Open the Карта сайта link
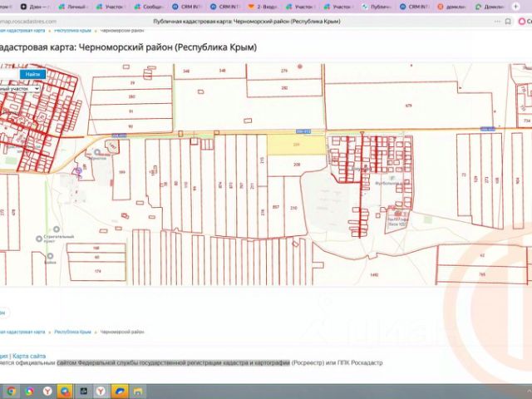Viewport: 532px width, 399px height. coord(29,356)
